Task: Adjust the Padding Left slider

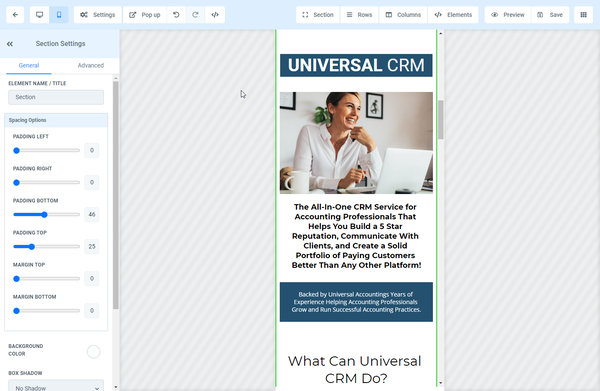Action: pyautogui.click(x=46, y=151)
